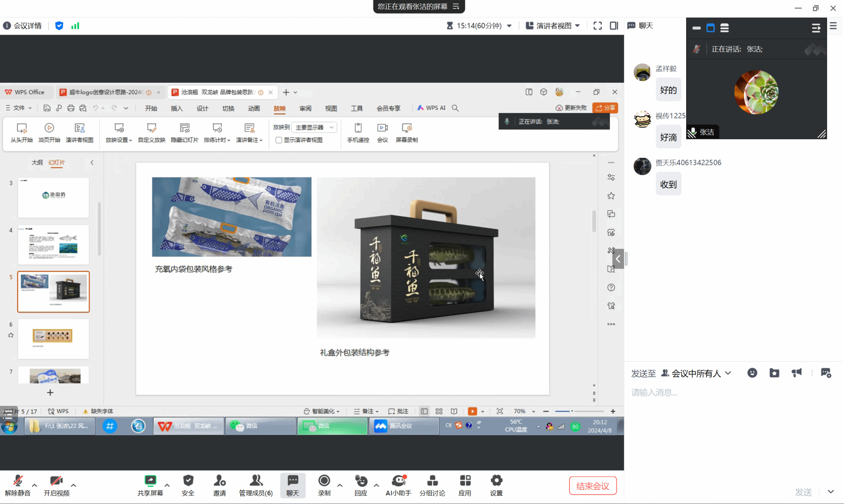Open chat panel hamburger menu
Screen dimensions: 844x504
click(833, 26)
